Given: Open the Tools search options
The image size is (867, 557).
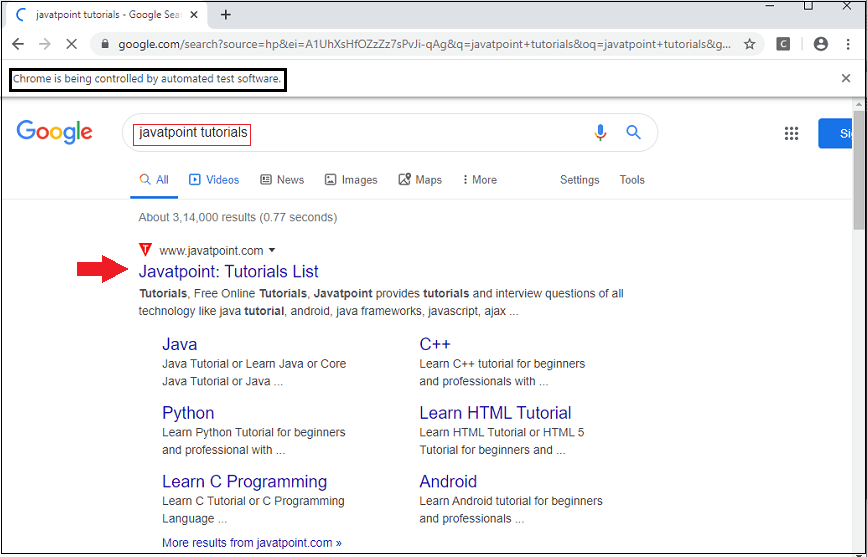Looking at the screenshot, I should [x=632, y=180].
